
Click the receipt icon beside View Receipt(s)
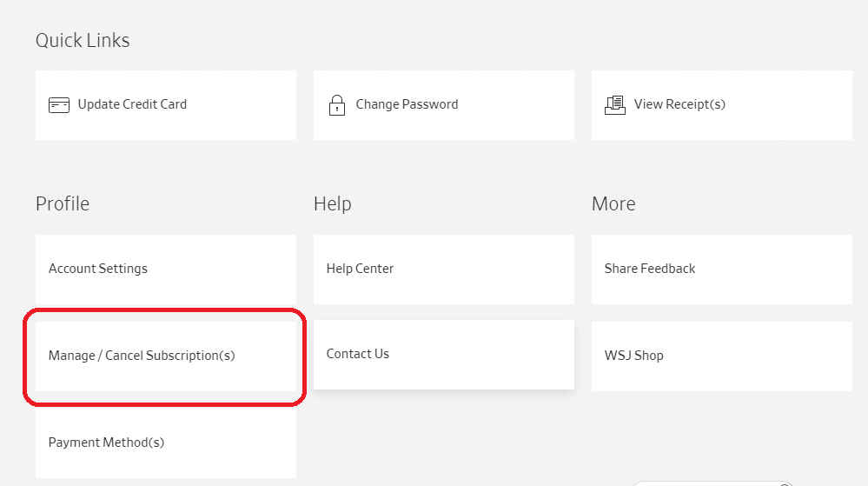[x=614, y=105]
